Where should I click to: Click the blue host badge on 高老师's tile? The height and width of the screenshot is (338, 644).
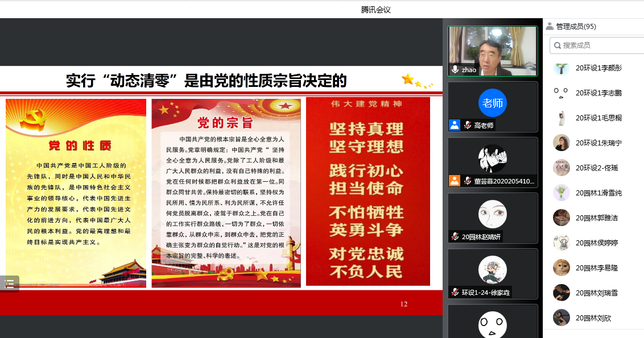click(455, 125)
